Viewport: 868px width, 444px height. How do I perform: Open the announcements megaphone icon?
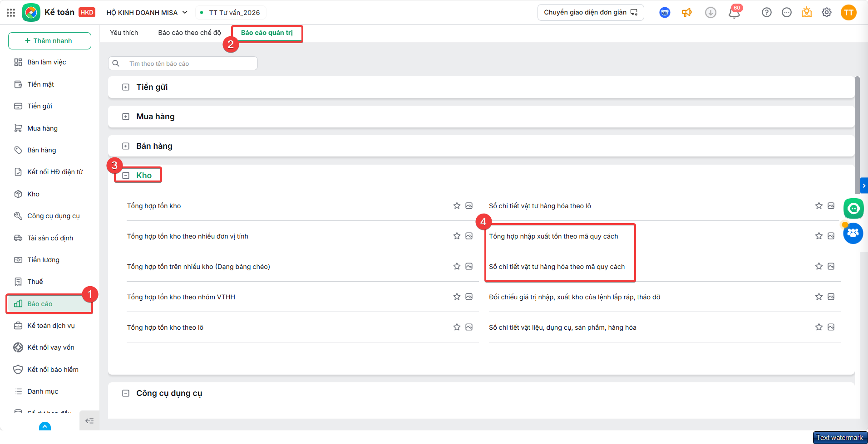(x=687, y=13)
